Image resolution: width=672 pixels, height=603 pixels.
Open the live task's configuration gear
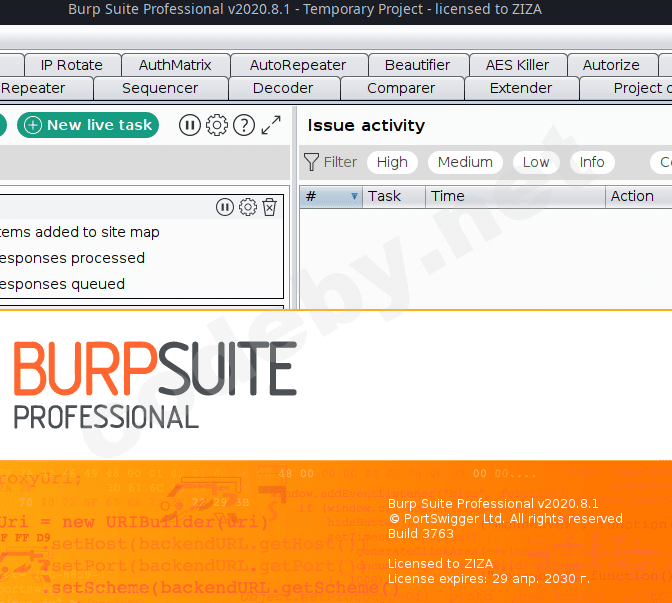pos(248,207)
